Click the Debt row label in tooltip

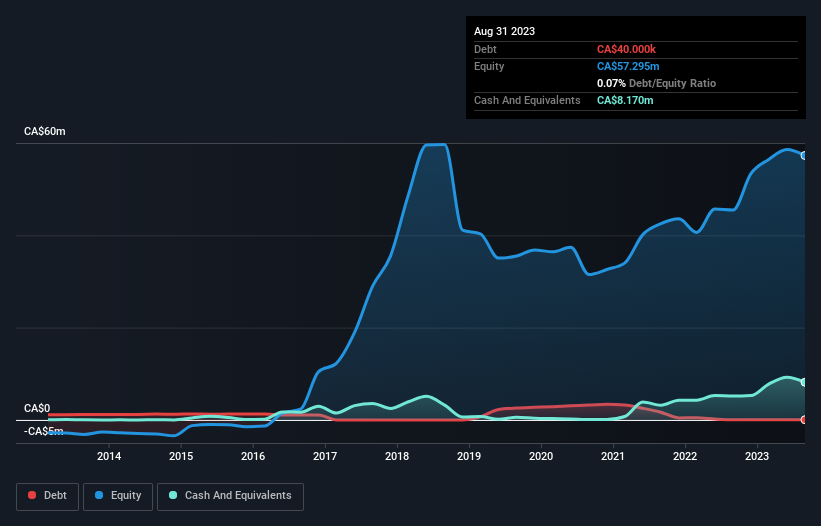tap(485, 49)
